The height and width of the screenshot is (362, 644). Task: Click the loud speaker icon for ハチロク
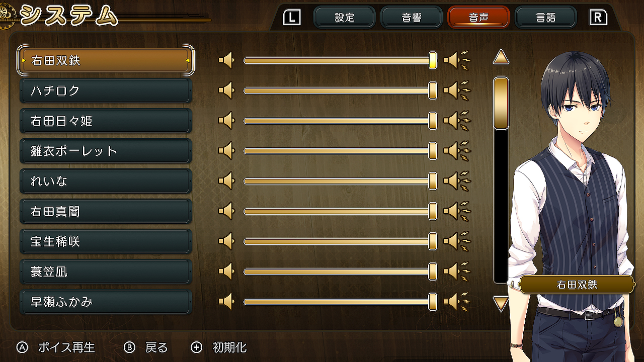point(457,90)
